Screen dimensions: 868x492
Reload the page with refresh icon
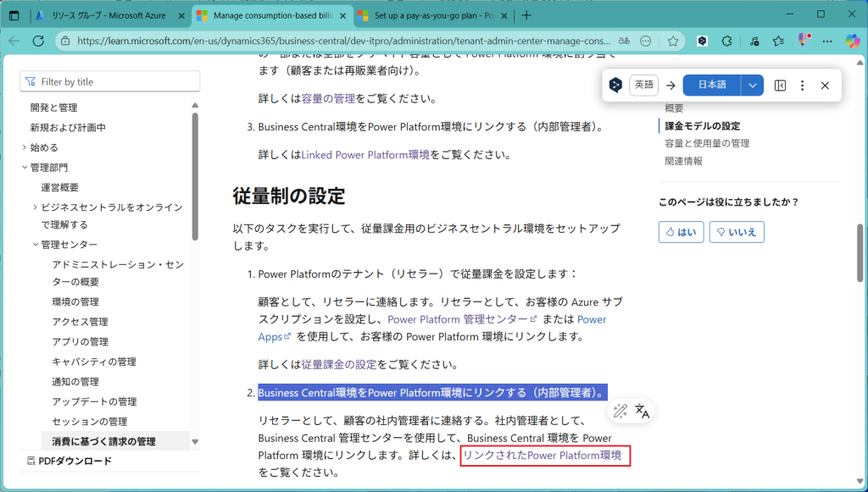pyautogui.click(x=38, y=41)
